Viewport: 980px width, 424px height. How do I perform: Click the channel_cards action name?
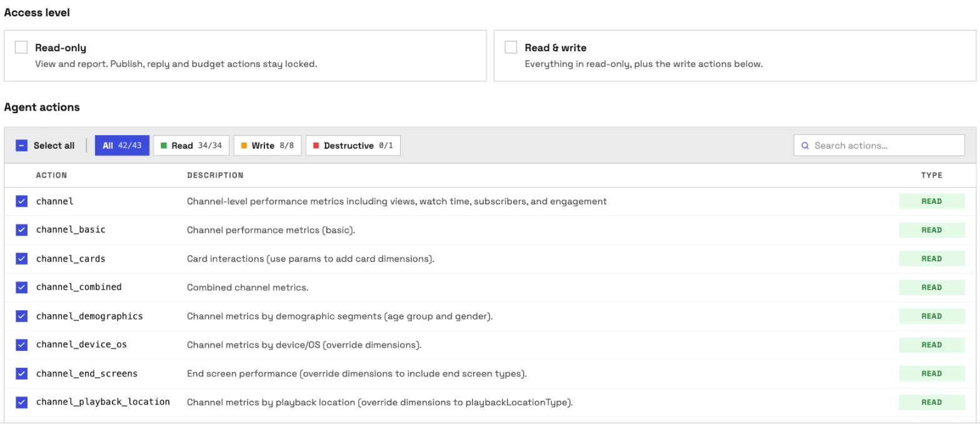pos(71,259)
